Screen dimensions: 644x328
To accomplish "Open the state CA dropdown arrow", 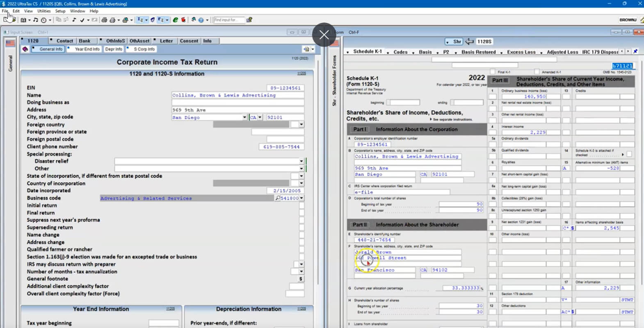I will pyautogui.click(x=260, y=117).
